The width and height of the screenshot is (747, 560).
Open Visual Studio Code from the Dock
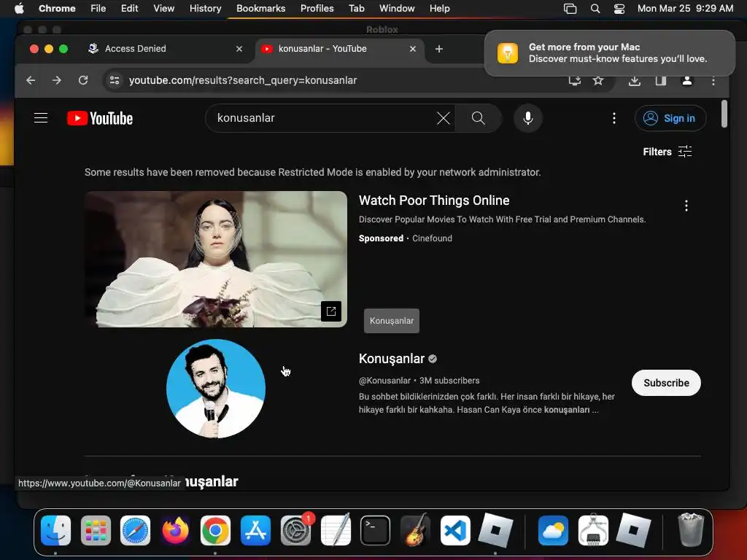tap(455, 530)
